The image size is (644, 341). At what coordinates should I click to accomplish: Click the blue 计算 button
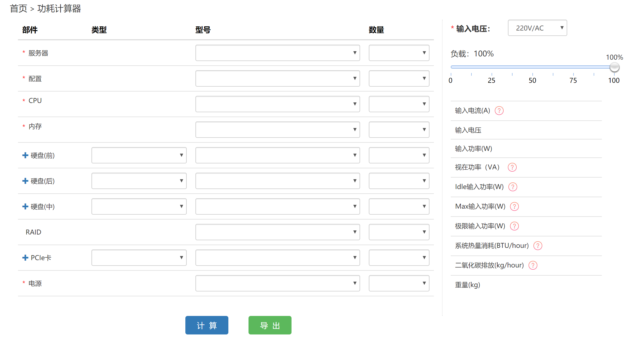[207, 325]
